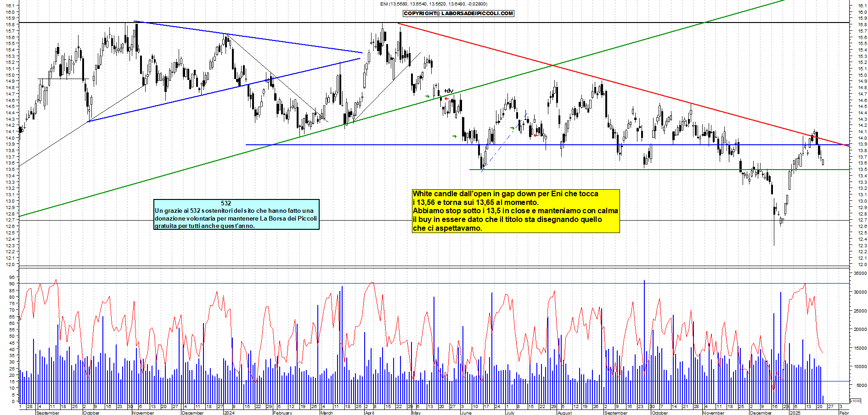The image size is (868, 415).
Task: Click 'il buy in essere dato che' line
Action: tap(507, 220)
